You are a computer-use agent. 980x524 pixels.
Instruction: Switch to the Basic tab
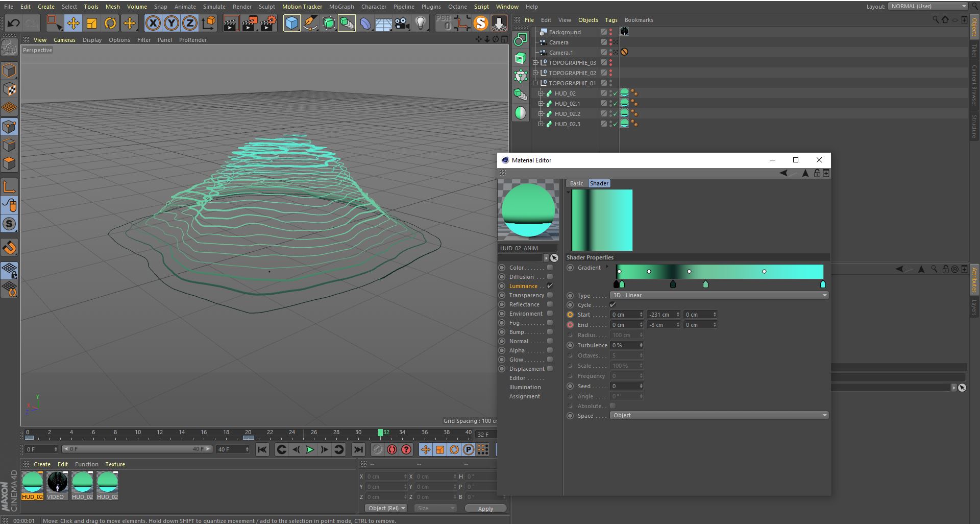(x=577, y=183)
